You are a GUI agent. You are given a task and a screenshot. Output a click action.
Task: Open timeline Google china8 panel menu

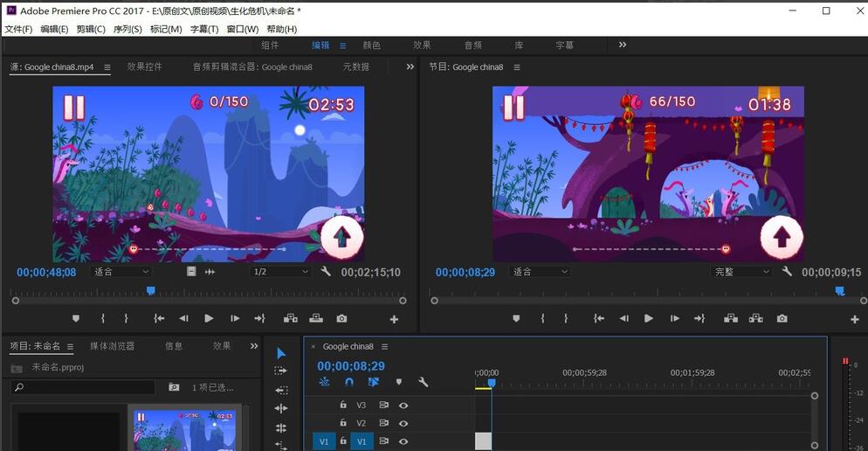click(384, 347)
